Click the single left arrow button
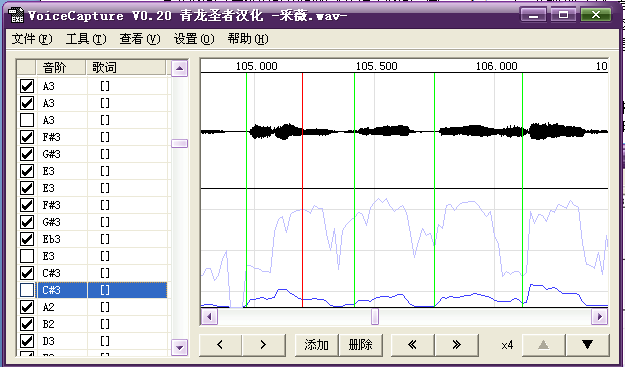 tap(220, 345)
